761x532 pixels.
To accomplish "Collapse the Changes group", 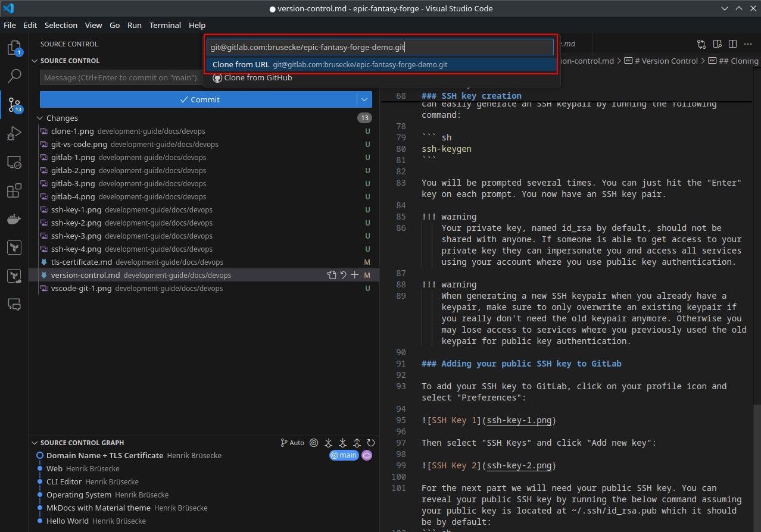I will [x=40, y=118].
